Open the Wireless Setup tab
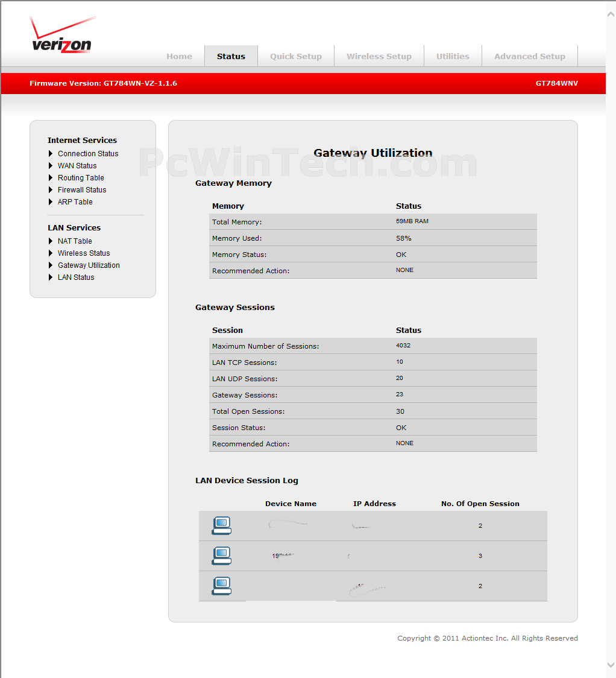Screen dimensions: 616x678 [x=379, y=56]
